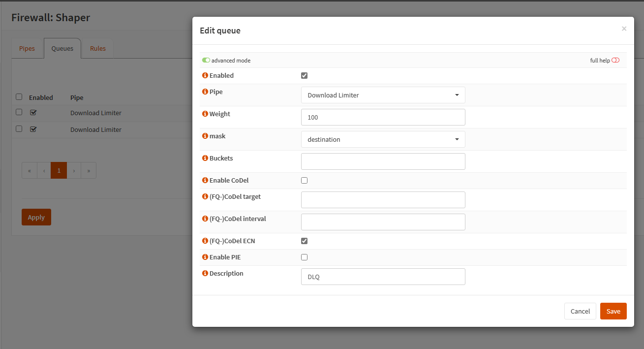
Task: Switch to the Pipes tab
Action: [27, 49]
